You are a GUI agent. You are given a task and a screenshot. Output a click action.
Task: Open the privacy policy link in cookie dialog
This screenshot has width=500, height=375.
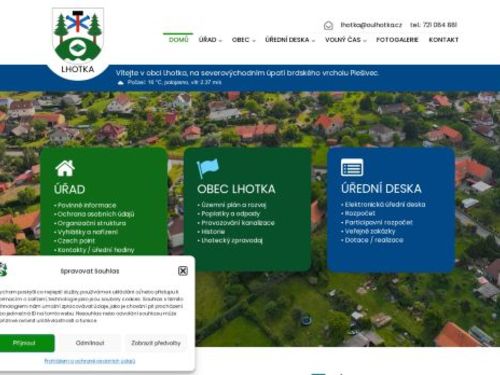[x=90, y=361]
